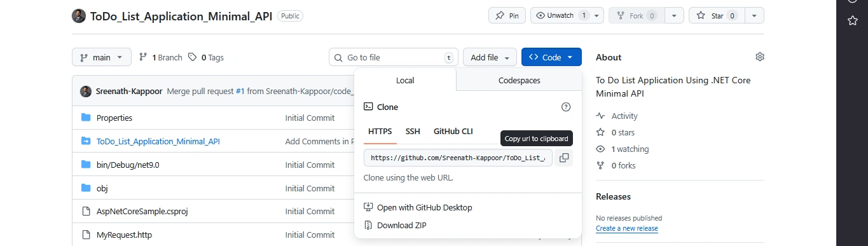868x246 pixels.
Task: Expand star lists dropdown arrow
Action: tap(754, 16)
